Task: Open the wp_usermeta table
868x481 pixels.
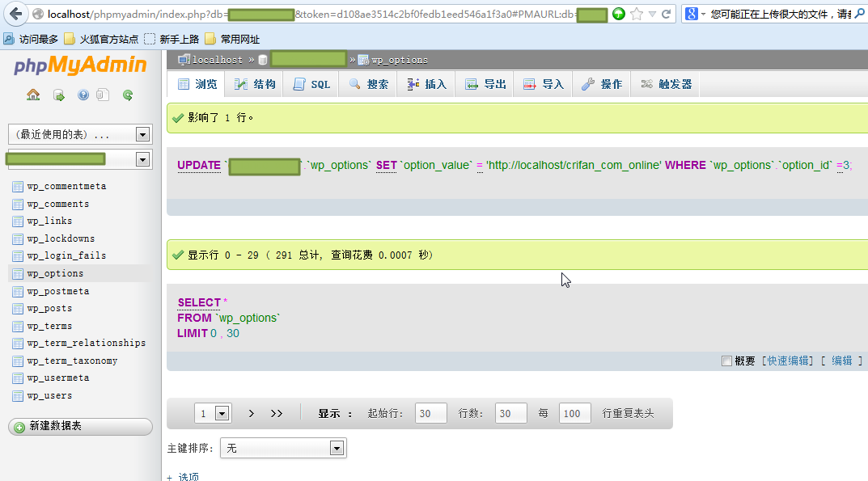Action: (58, 378)
